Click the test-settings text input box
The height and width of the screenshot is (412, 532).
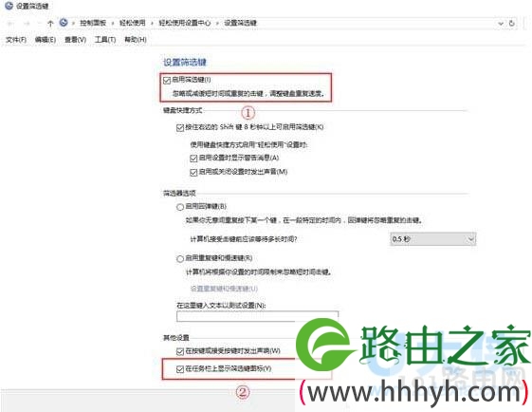[x=257, y=316]
